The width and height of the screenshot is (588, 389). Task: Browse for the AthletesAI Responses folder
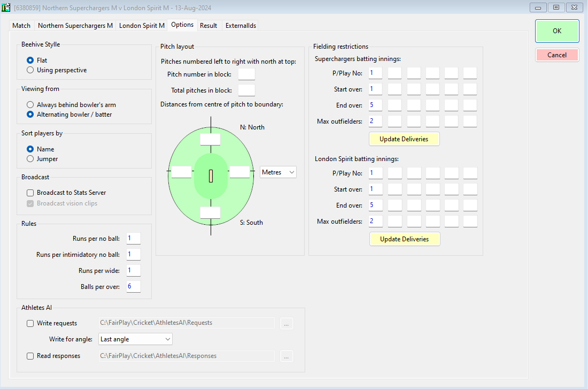pyautogui.click(x=287, y=356)
